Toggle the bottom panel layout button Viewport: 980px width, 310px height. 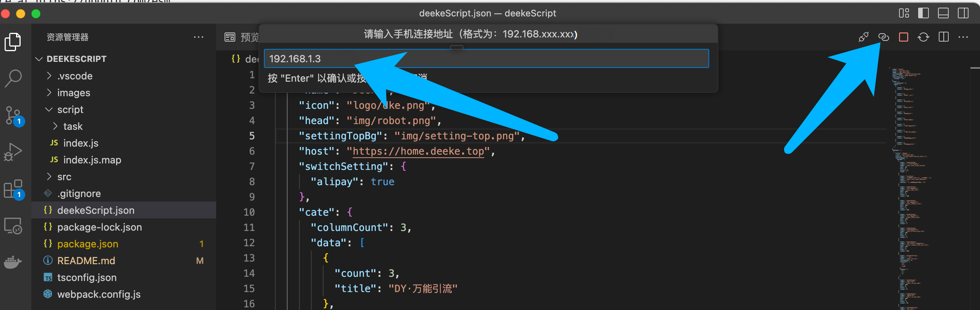[x=943, y=13]
